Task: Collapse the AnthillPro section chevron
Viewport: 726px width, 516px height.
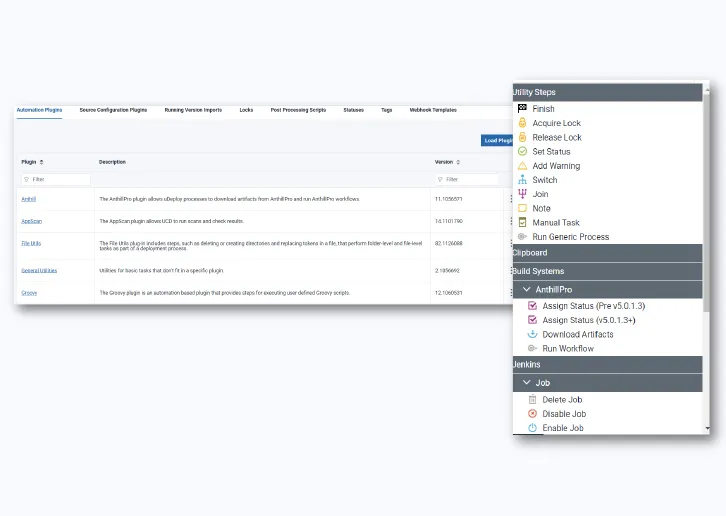Action: pyautogui.click(x=527, y=289)
